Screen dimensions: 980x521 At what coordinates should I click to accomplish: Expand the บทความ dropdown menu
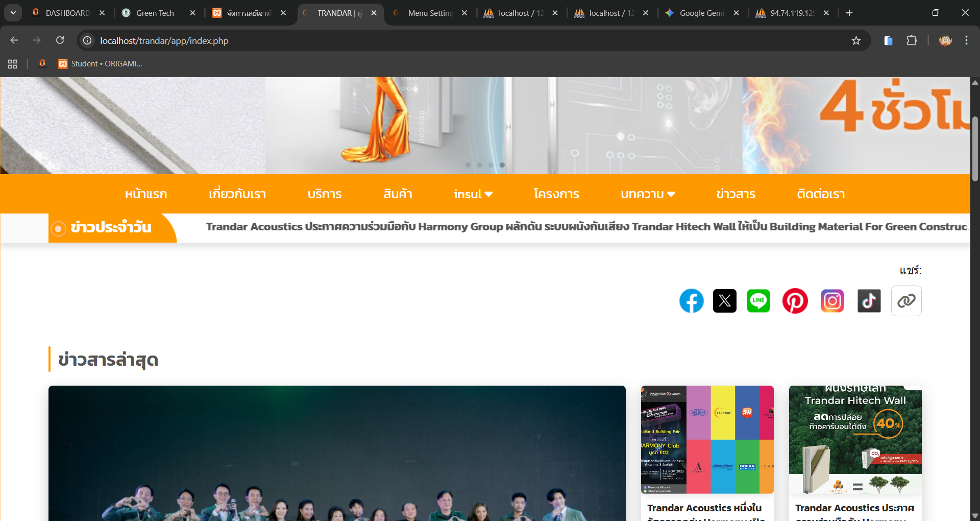[648, 194]
